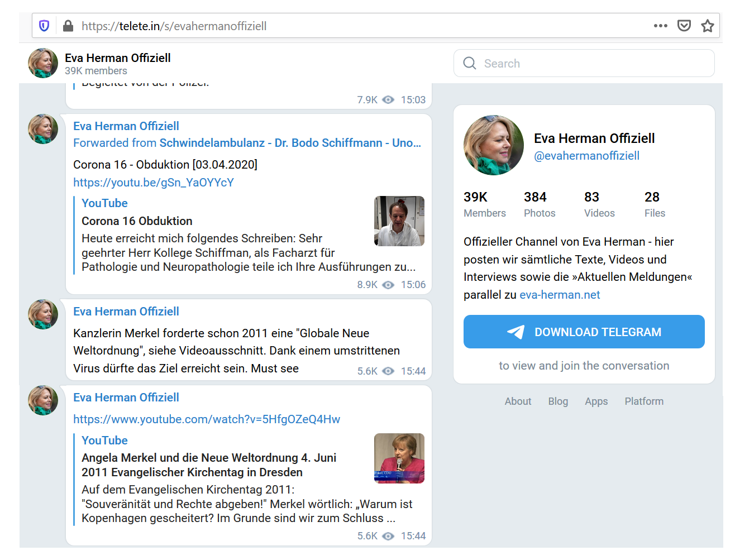Open the About footer link
The width and height of the screenshot is (735, 560).
pos(518,401)
